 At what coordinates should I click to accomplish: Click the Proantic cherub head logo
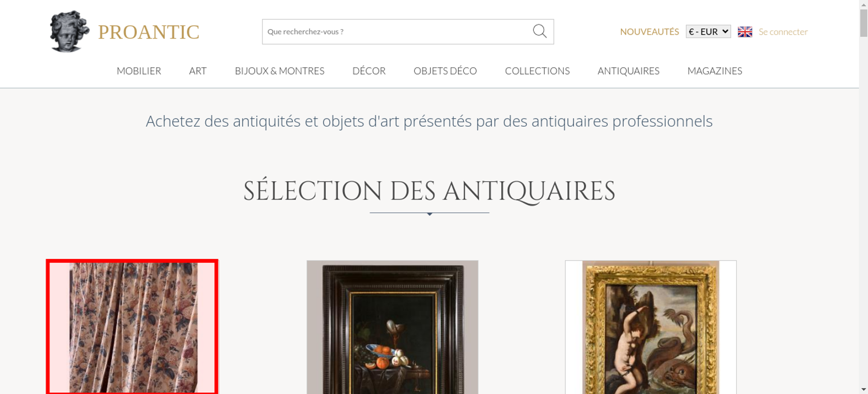[x=69, y=31]
